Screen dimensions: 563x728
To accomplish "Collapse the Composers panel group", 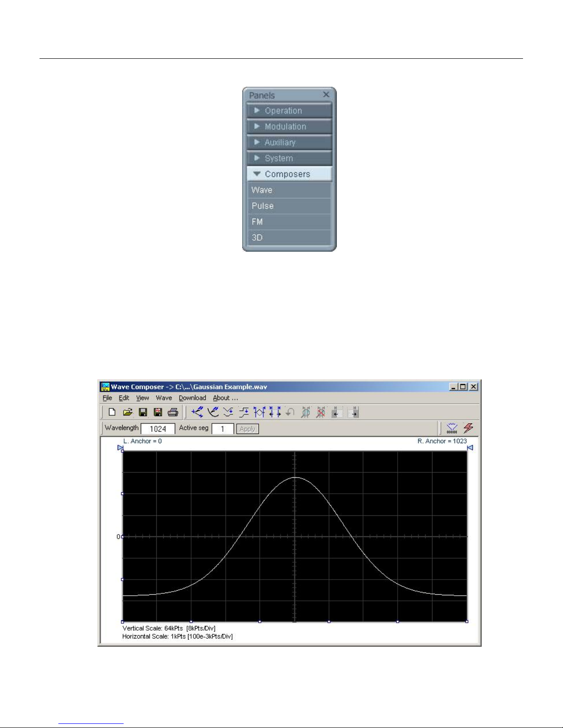I will 289,174.
